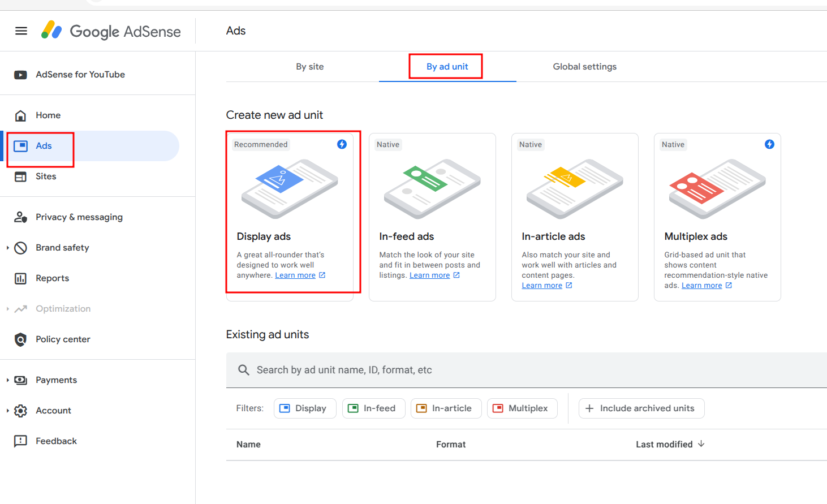Viewport: 827px width, 504px height.
Task: Click the AMP lightning badge on Multiplex ads
Action: click(769, 144)
